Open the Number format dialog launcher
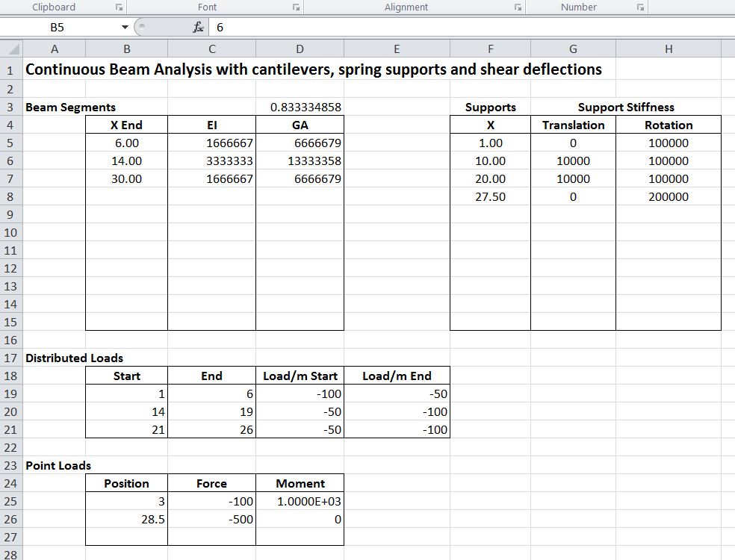735x560 pixels. pyautogui.click(x=640, y=7)
